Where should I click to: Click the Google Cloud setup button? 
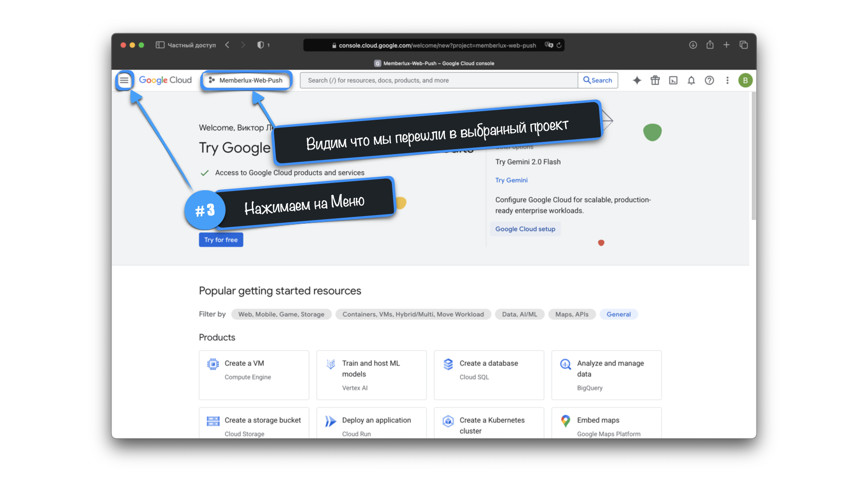point(525,229)
